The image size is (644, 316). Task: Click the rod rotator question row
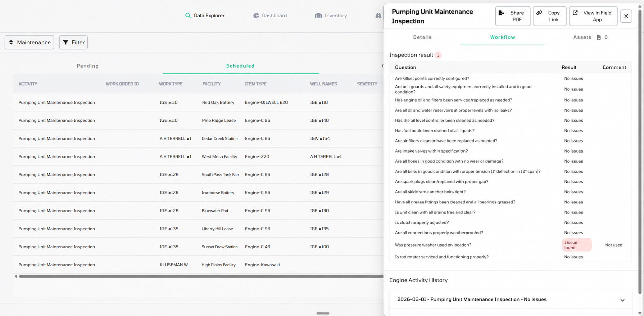pos(511,257)
